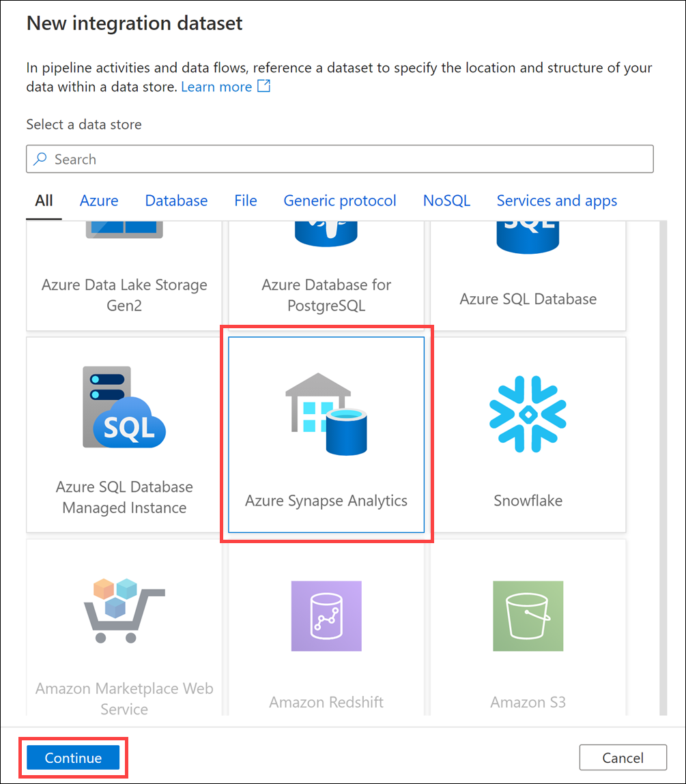This screenshot has width=686, height=784.
Task: Click the Azure Database for PostgreSQL label
Action: pos(326,295)
